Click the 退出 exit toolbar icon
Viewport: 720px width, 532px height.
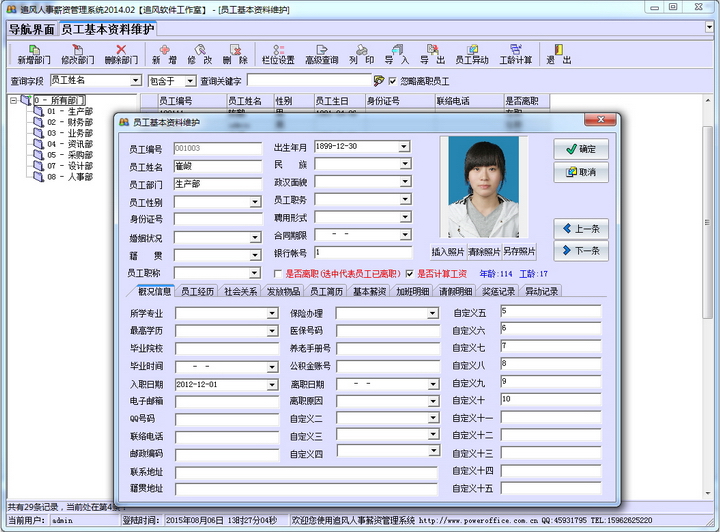click(559, 54)
